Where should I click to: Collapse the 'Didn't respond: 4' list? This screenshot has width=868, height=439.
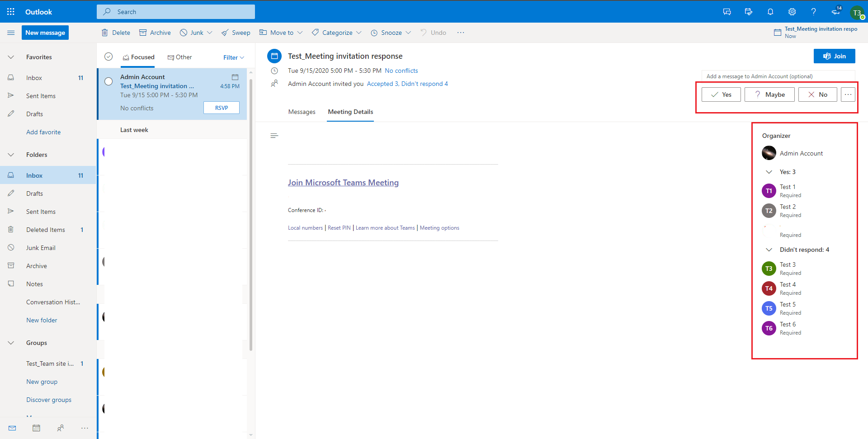pyautogui.click(x=769, y=250)
